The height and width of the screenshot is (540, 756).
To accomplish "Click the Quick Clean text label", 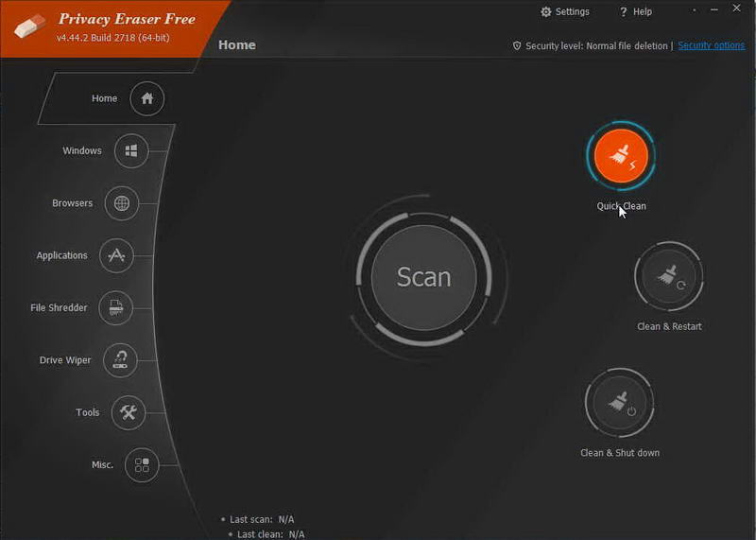I will click(x=621, y=206).
